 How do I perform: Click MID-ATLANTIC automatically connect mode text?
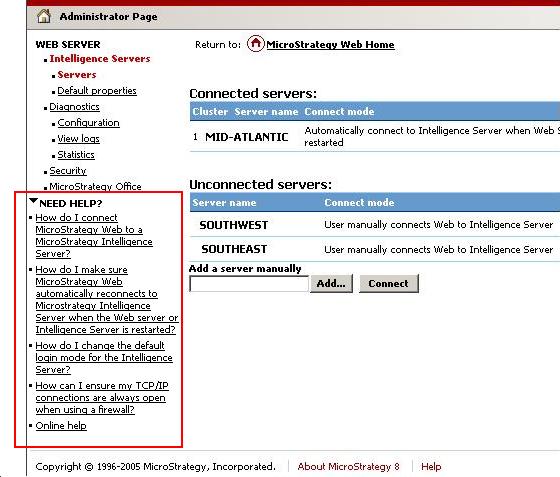[x=432, y=136]
